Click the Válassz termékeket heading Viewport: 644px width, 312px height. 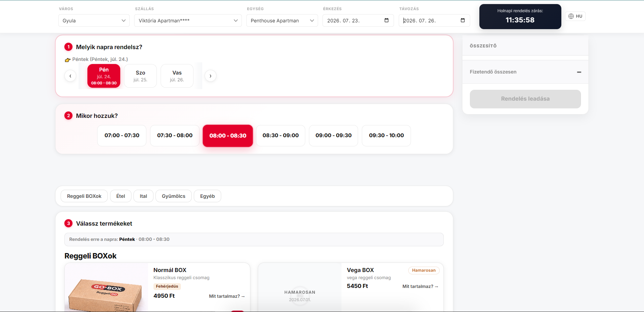click(104, 224)
